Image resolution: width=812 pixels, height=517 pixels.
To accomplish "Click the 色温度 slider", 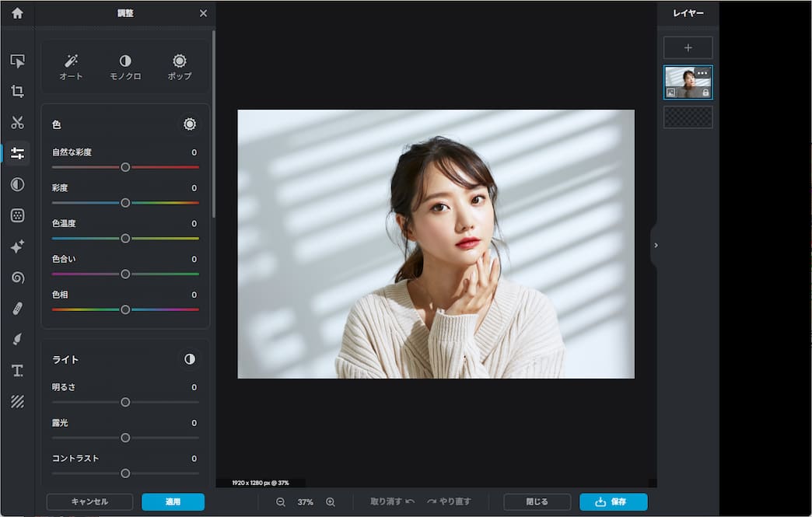I will click(x=125, y=239).
